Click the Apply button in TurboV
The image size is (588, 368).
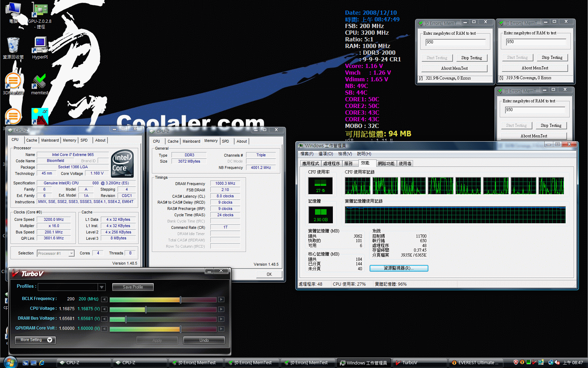click(157, 340)
